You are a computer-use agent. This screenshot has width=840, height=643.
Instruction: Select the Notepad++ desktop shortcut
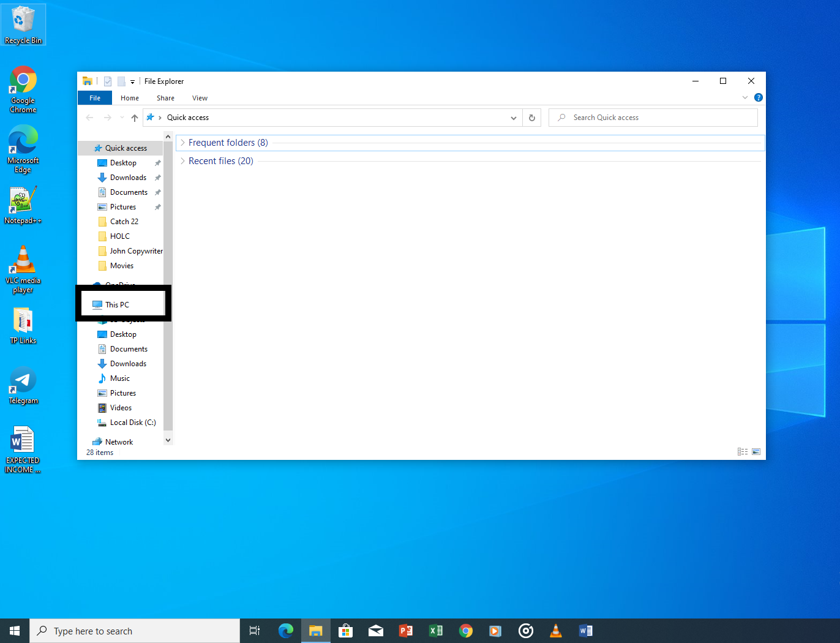pos(23,205)
